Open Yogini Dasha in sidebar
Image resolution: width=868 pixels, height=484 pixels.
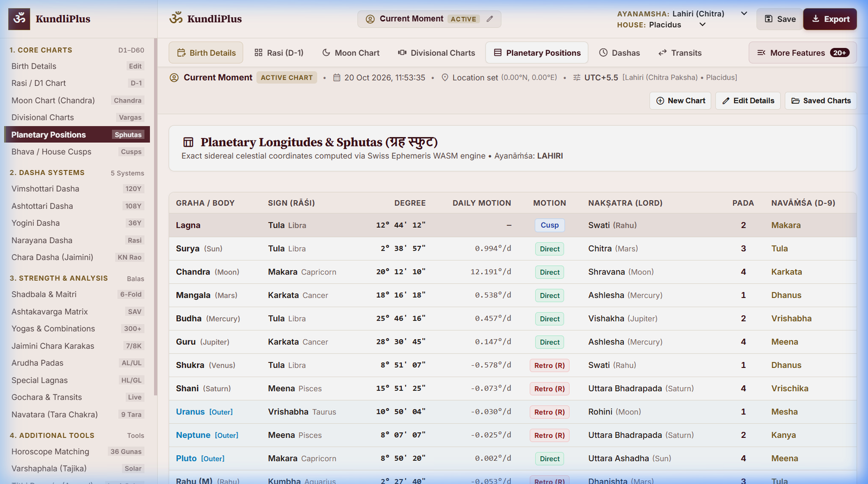point(77,223)
